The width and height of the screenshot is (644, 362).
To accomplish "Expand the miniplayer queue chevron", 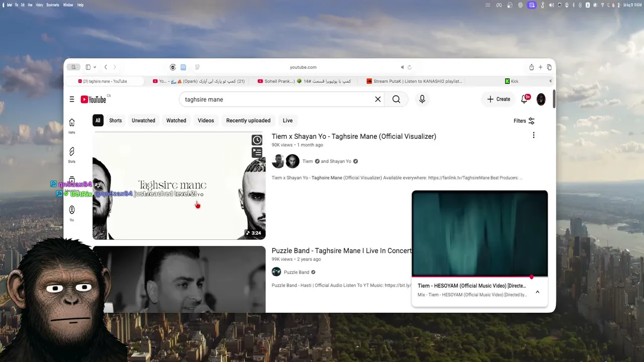I will [x=537, y=292].
